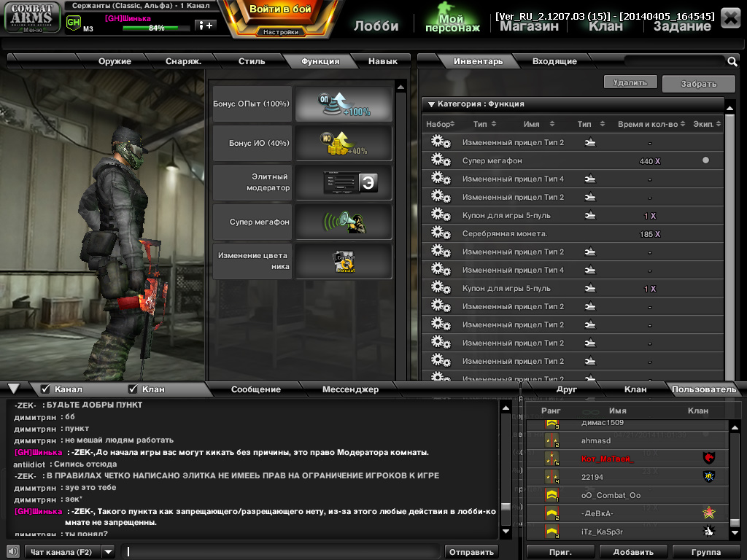The width and height of the screenshot is (747, 560).
Task: Collapse the Категория : Функция section
Action: [x=431, y=104]
